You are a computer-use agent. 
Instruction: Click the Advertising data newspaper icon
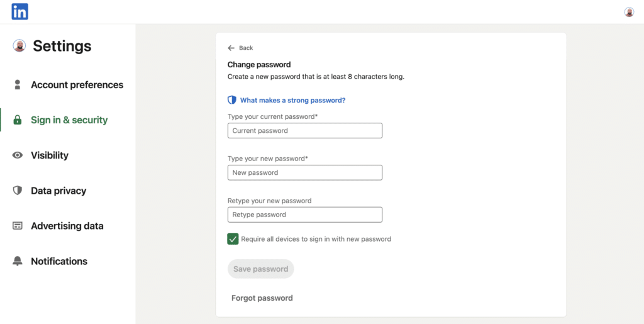coord(17,226)
